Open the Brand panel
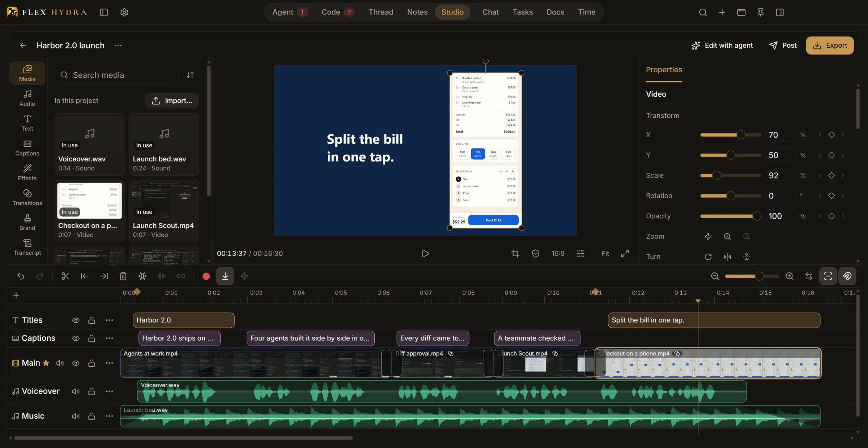Viewport: 868px width, 448px height. tap(27, 223)
